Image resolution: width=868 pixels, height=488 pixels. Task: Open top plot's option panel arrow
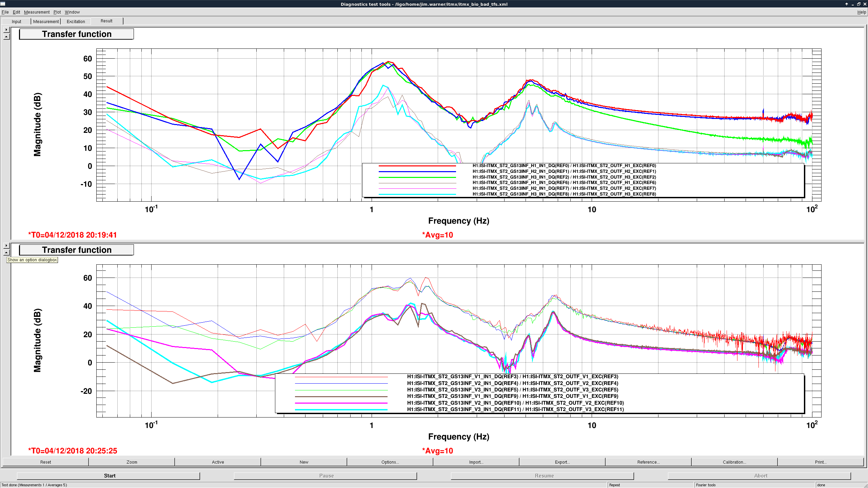(6, 30)
